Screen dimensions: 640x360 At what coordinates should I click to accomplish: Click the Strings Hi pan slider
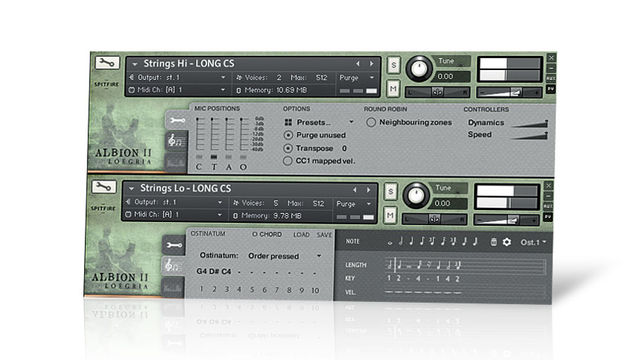437,92
